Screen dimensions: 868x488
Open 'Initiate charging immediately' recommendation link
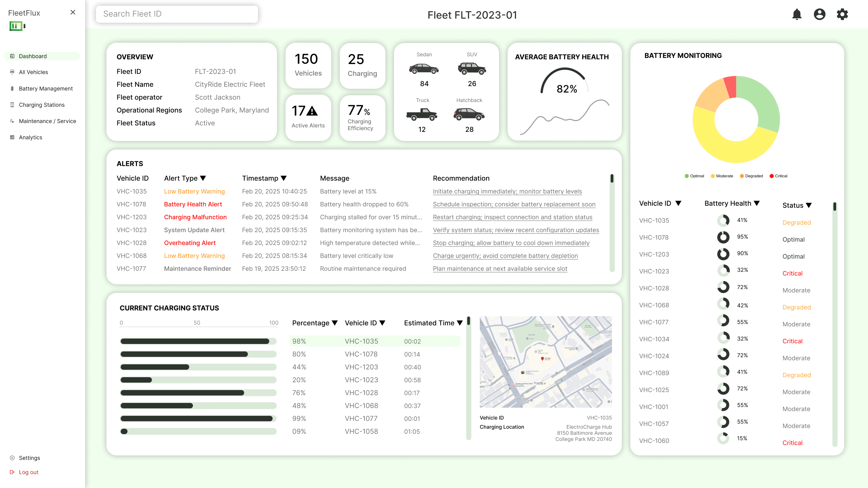pyautogui.click(x=507, y=191)
